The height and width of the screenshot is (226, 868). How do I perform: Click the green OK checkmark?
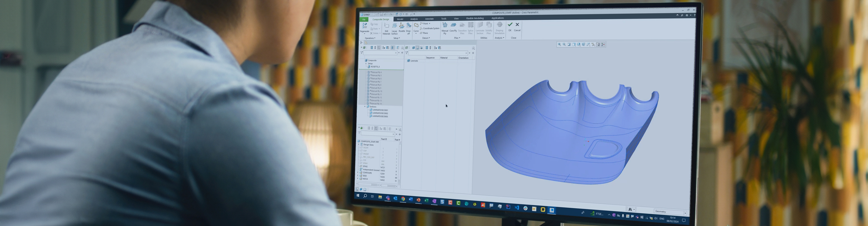pyautogui.click(x=510, y=25)
